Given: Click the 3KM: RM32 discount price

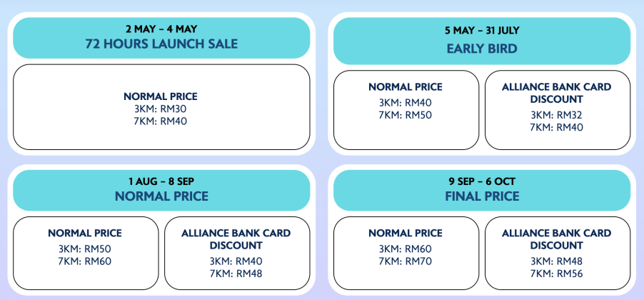Looking at the screenshot, I should (556, 115).
